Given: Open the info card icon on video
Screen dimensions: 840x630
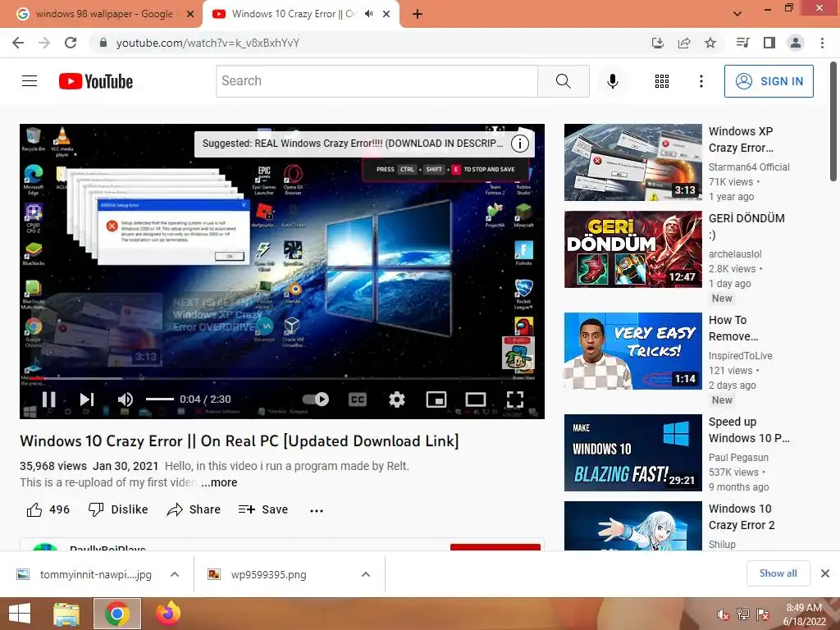Looking at the screenshot, I should 519,144.
